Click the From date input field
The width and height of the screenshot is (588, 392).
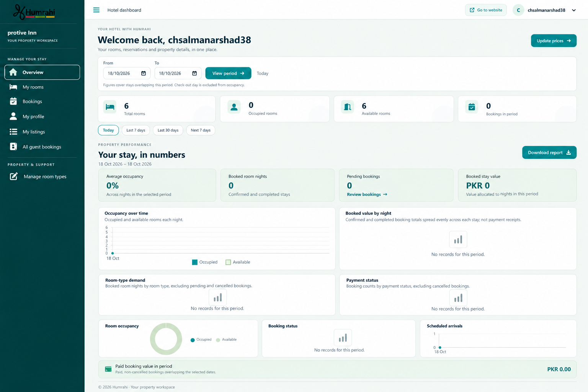(127, 73)
